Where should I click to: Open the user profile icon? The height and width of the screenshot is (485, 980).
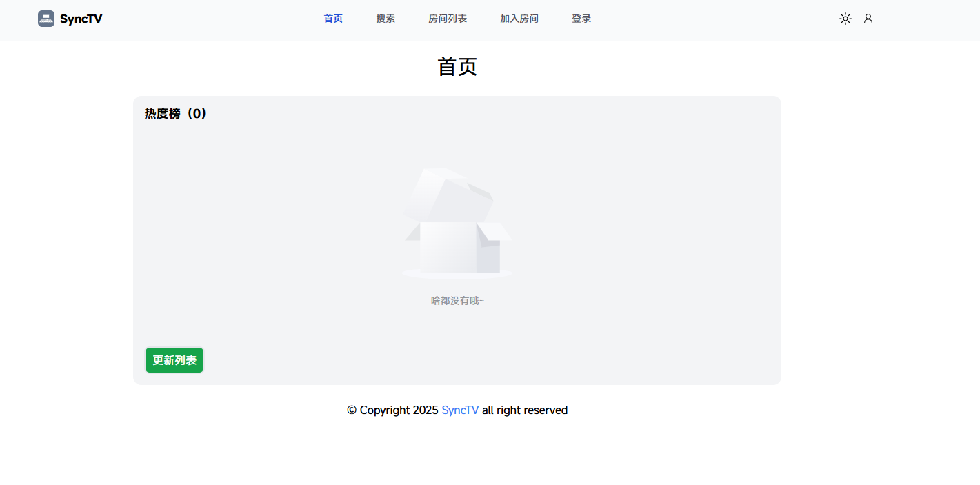tap(868, 19)
